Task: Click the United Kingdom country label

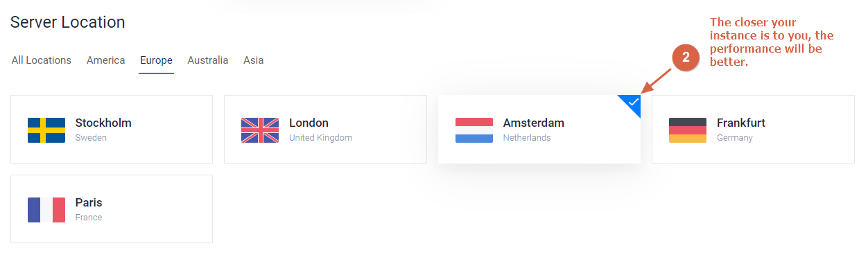Action: pos(321,138)
